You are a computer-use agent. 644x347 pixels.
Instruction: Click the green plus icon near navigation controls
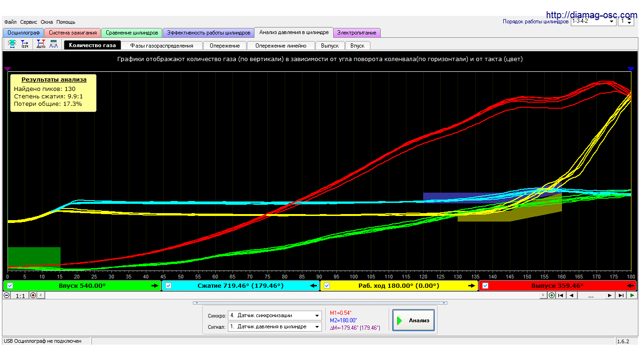pyautogui.click(x=552, y=295)
